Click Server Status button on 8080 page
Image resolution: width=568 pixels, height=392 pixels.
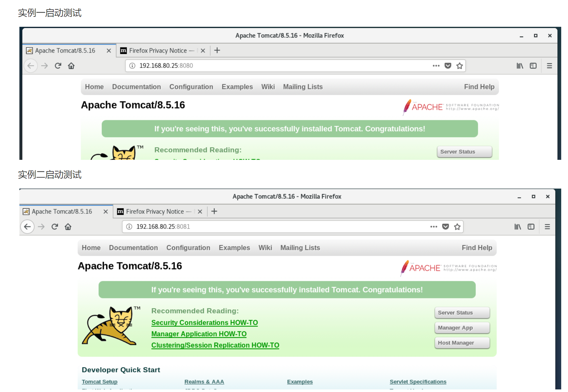click(x=464, y=152)
